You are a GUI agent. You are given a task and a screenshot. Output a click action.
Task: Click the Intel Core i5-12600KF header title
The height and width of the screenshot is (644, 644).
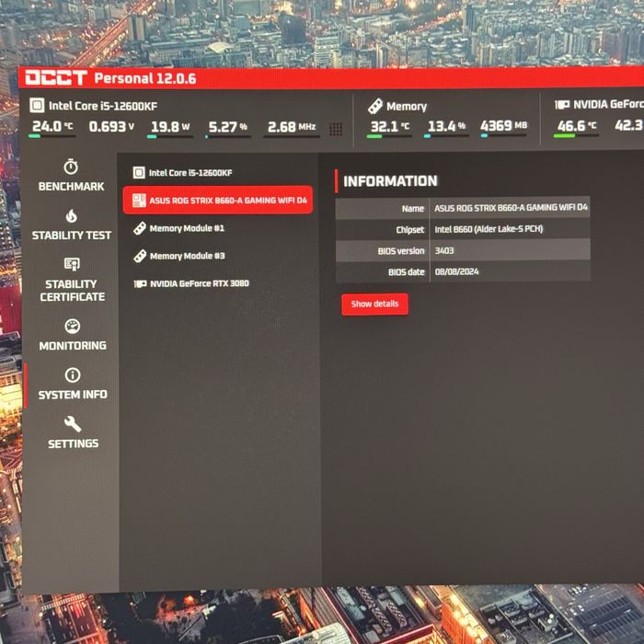(x=103, y=106)
